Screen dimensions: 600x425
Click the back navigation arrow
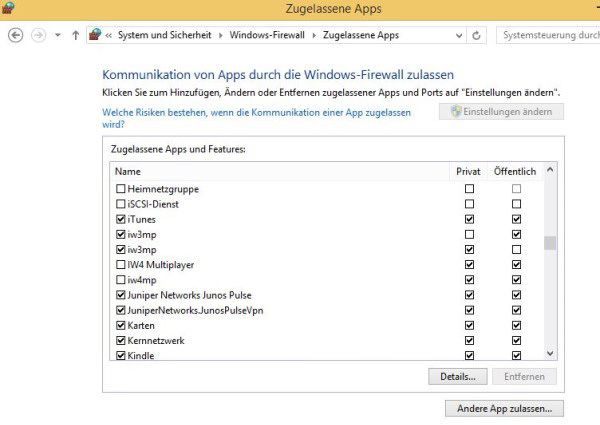15,35
